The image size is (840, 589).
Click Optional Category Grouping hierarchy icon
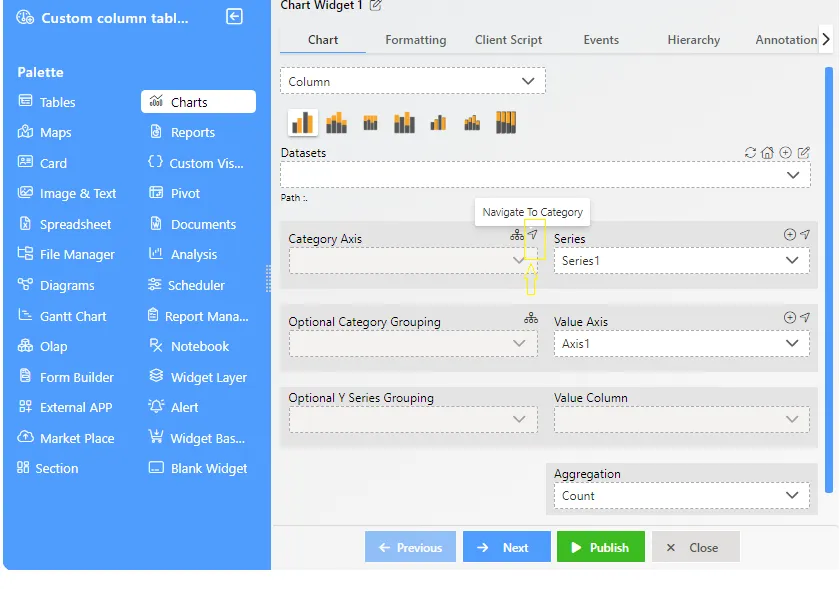pos(531,318)
